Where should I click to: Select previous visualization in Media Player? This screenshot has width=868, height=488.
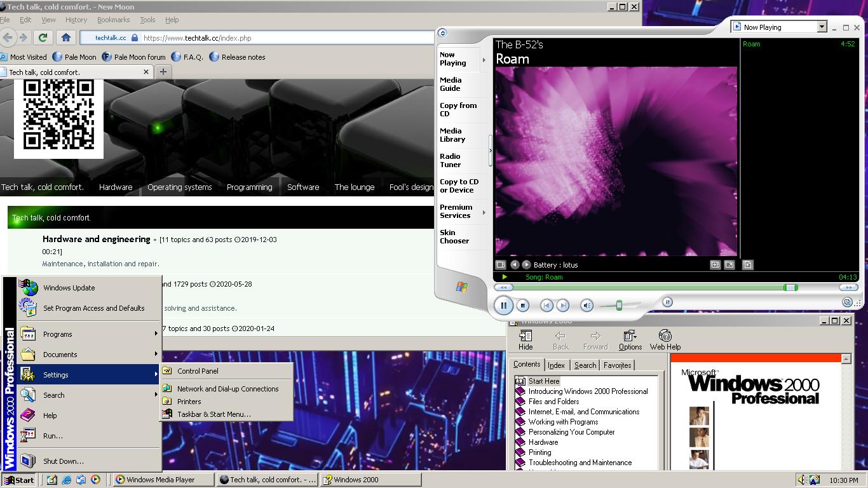[x=515, y=265]
